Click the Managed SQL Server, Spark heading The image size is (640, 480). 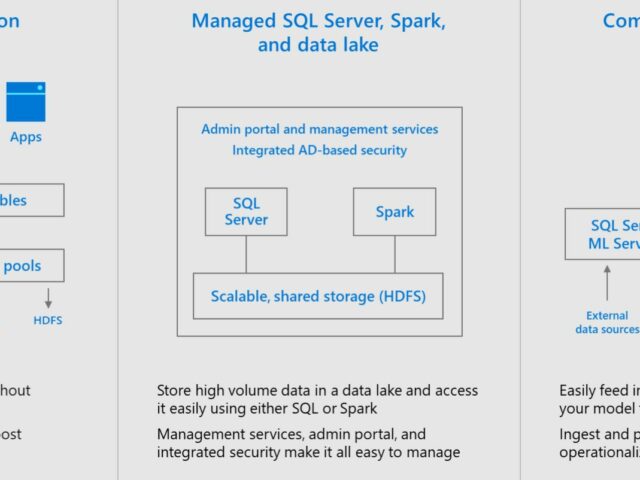319,20
